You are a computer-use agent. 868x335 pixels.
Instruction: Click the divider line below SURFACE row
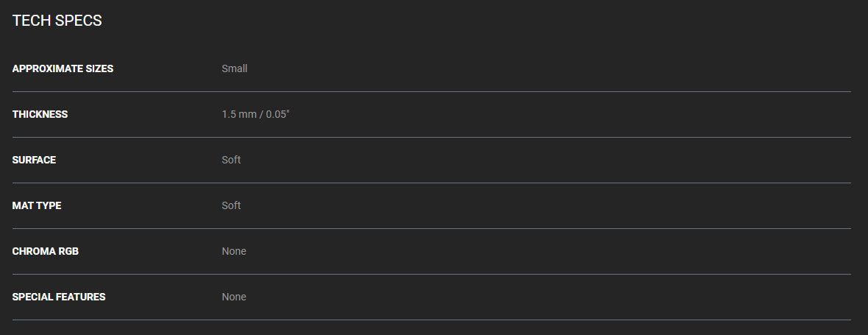(431, 183)
